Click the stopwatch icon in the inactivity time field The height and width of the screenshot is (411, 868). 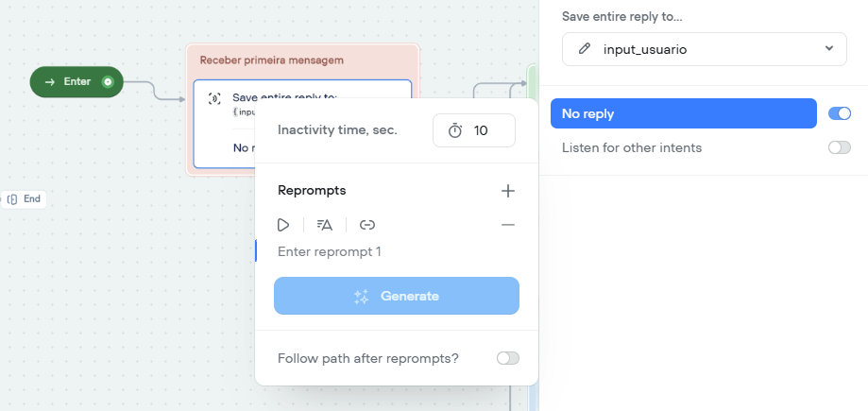(455, 130)
